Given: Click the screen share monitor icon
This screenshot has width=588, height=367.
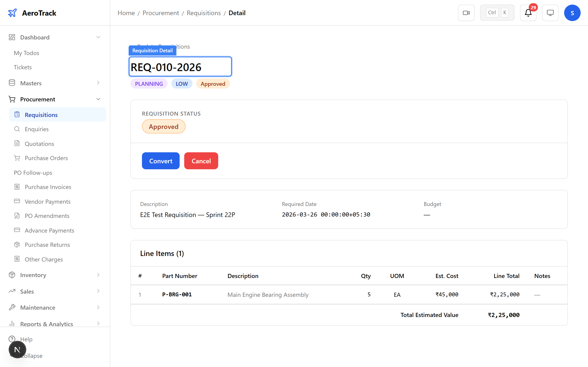Looking at the screenshot, I should (550, 13).
